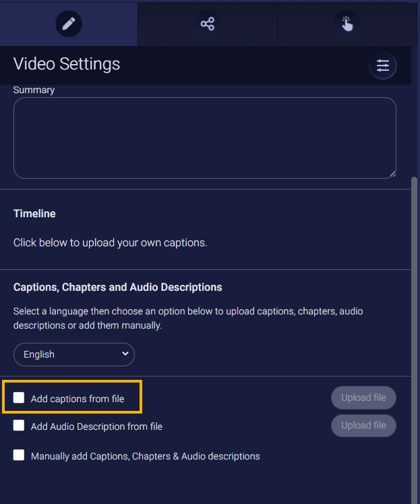Click the chevron arrow on language selector
This screenshot has height=504, width=420.
tap(125, 354)
